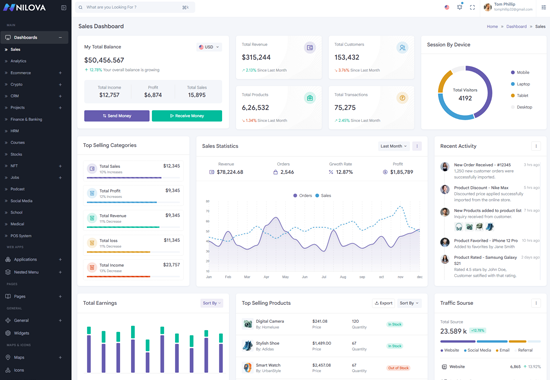
Task: Open the Last Month dropdown in Sales Statistics
Action: (x=394, y=146)
